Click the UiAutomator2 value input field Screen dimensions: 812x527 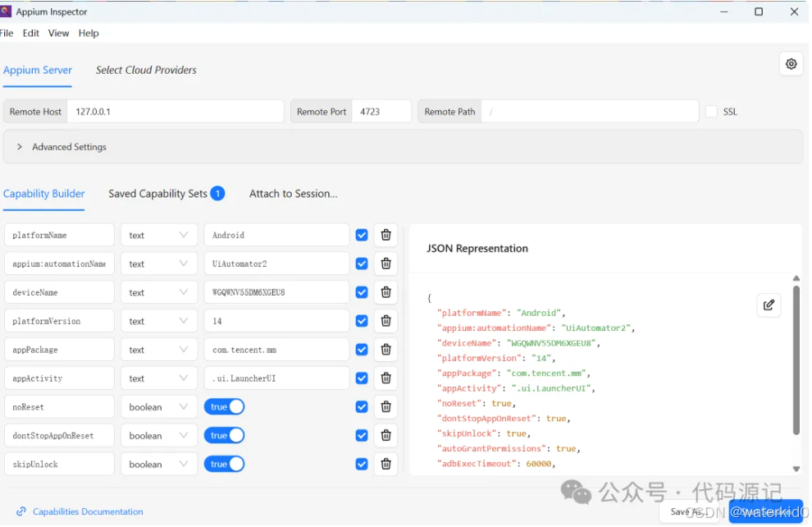[277, 264]
